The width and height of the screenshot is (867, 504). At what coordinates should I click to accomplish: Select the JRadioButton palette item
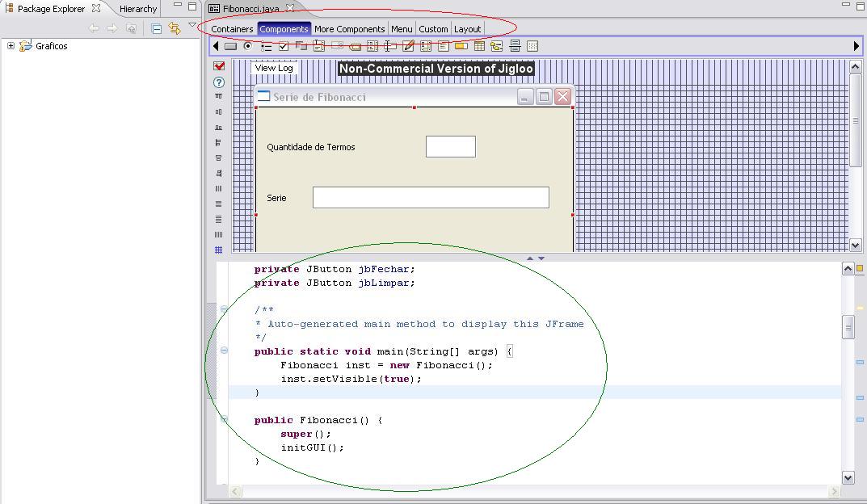(248, 47)
